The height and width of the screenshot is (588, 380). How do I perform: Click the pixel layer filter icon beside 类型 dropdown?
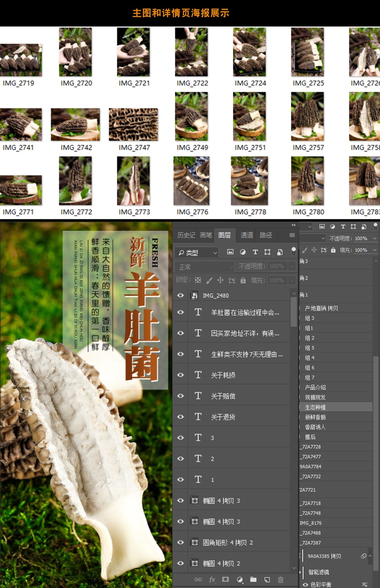pos(230,252)
